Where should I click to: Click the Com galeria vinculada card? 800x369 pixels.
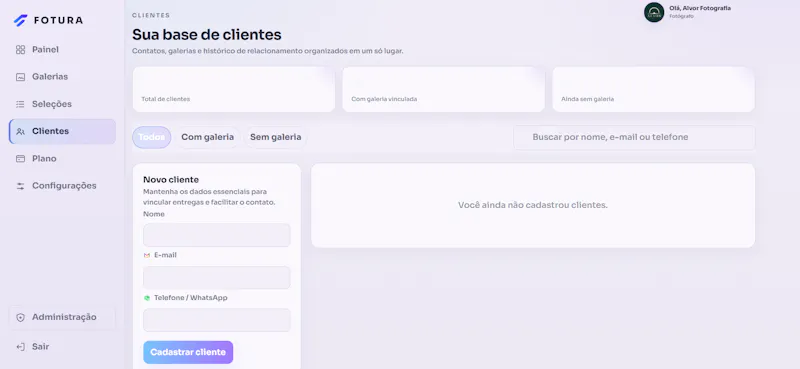tap(443, 89)
